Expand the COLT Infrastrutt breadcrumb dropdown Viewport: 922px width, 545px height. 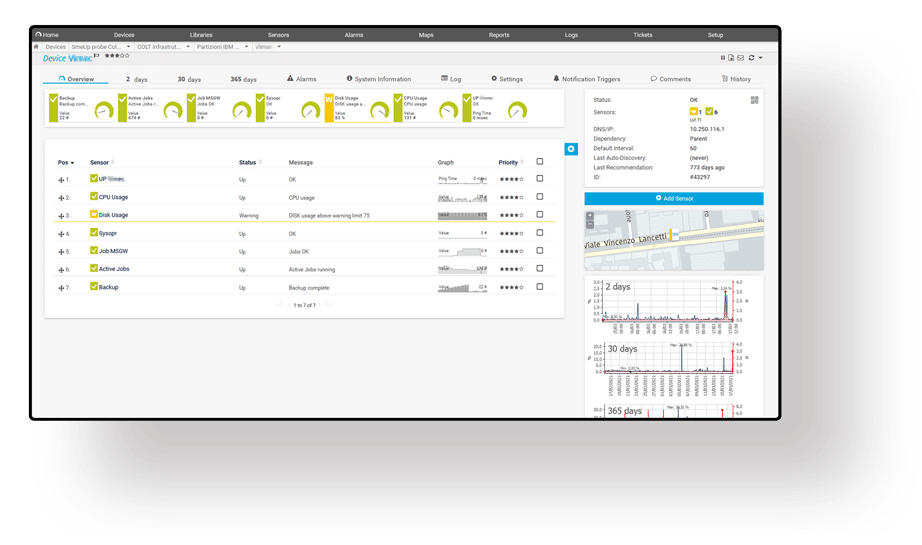(187, 47)
